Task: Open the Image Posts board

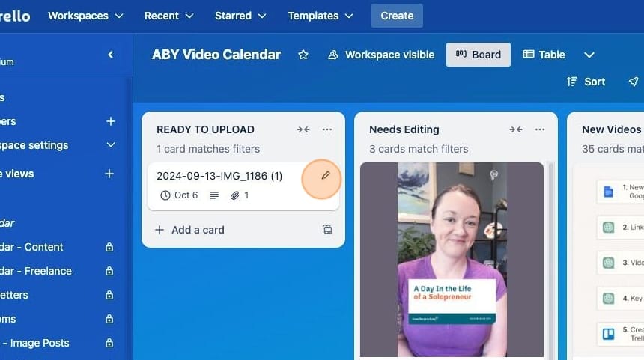Action: [x=34, y=343]
